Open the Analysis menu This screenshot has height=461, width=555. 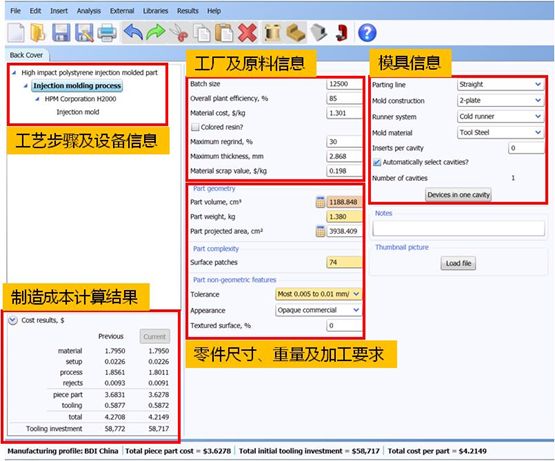pyautogui.click(x=88, y=11)
